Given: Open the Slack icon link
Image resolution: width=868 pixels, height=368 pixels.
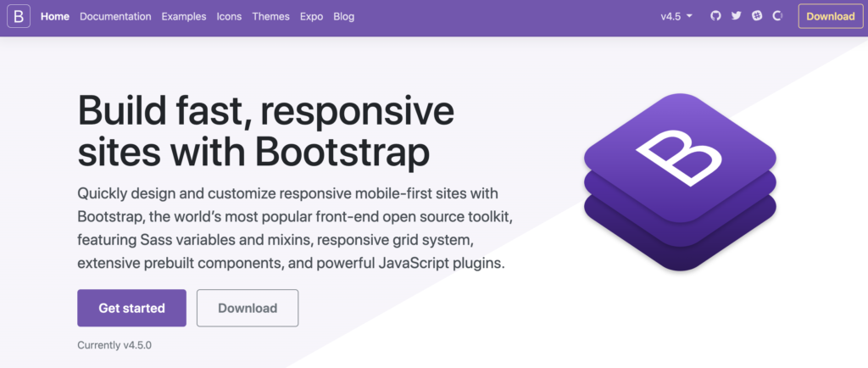Looking at the screenshot, I should pyautogui.click(x=757, y=16).
